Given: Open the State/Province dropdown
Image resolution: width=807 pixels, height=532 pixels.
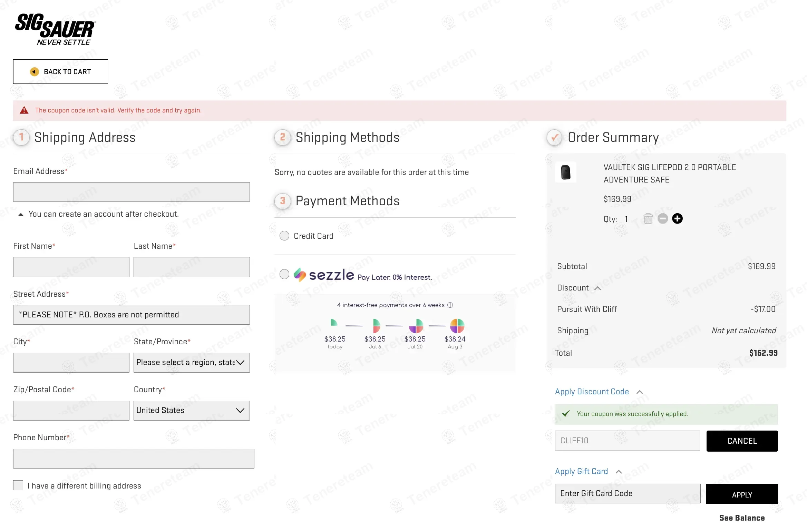Looking at the screenshot, I should point(192,363).
